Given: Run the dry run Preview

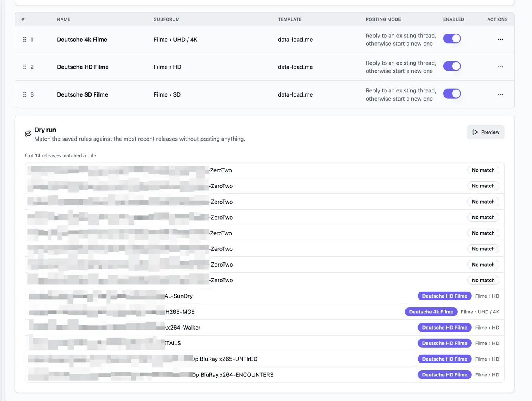Looking at the screenshot, I should (x=486, y=132).
